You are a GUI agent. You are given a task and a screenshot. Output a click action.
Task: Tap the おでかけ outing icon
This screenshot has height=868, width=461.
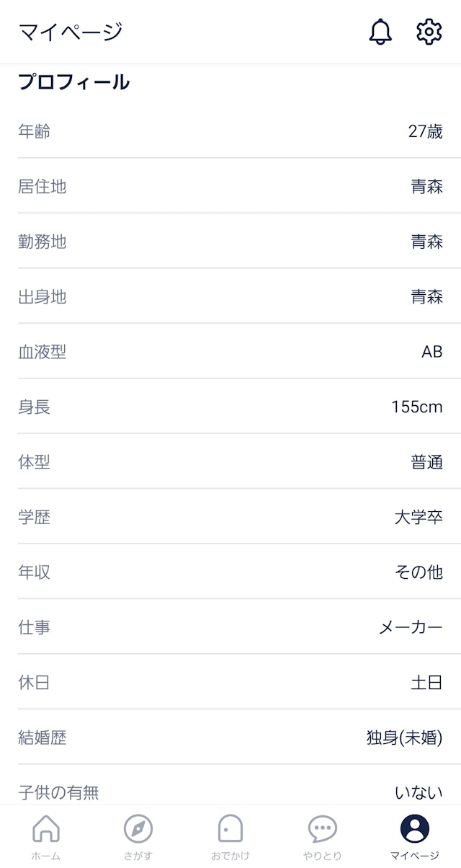tap(230, 829)
